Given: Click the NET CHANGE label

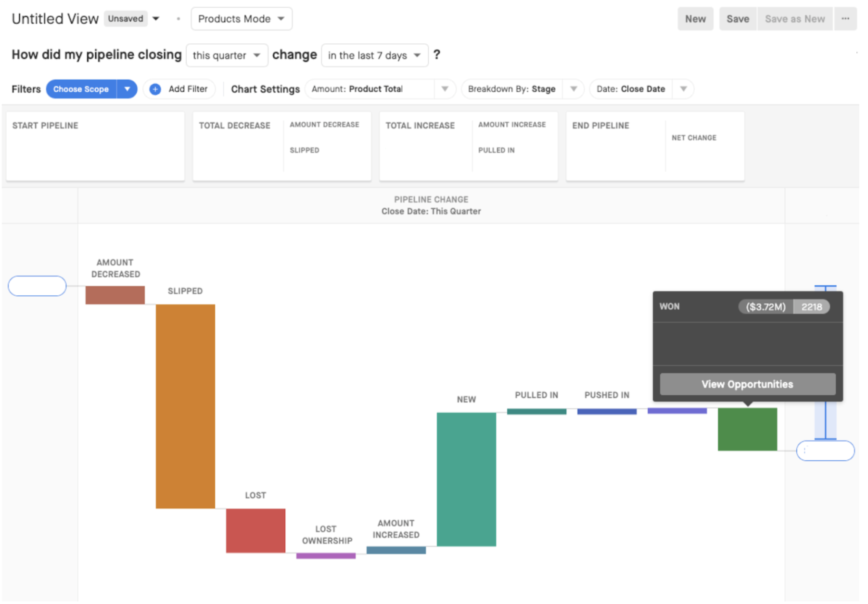Looking at the screenshot, I should point(694,138).
